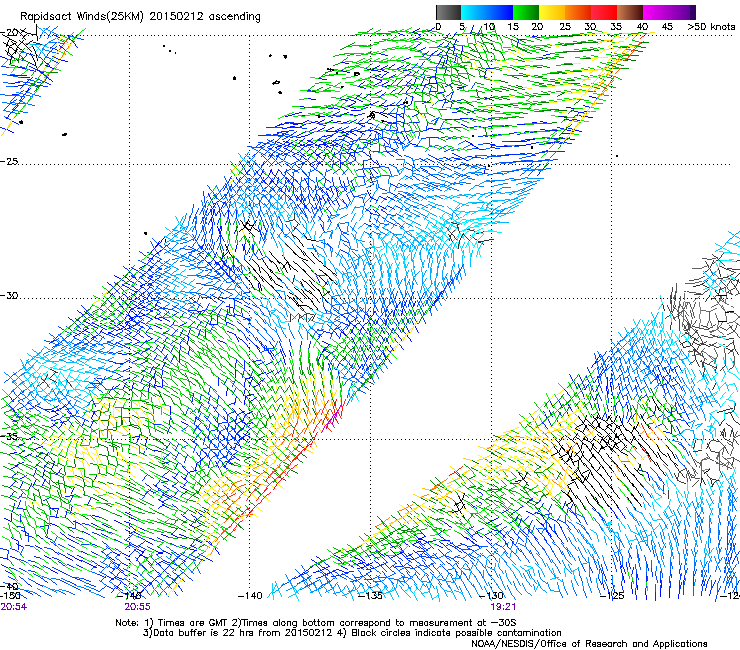Click the '-35' latitude label
Image resolution: width=740 pixels, height=650 pixels.
[x=9, y=436]
